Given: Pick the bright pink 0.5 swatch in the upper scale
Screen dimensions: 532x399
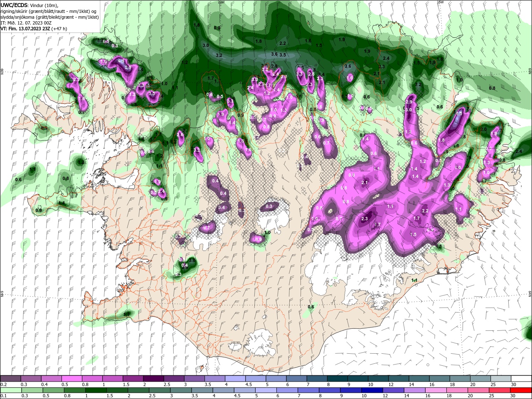Looking at the screenshot, I should (71, 379).
